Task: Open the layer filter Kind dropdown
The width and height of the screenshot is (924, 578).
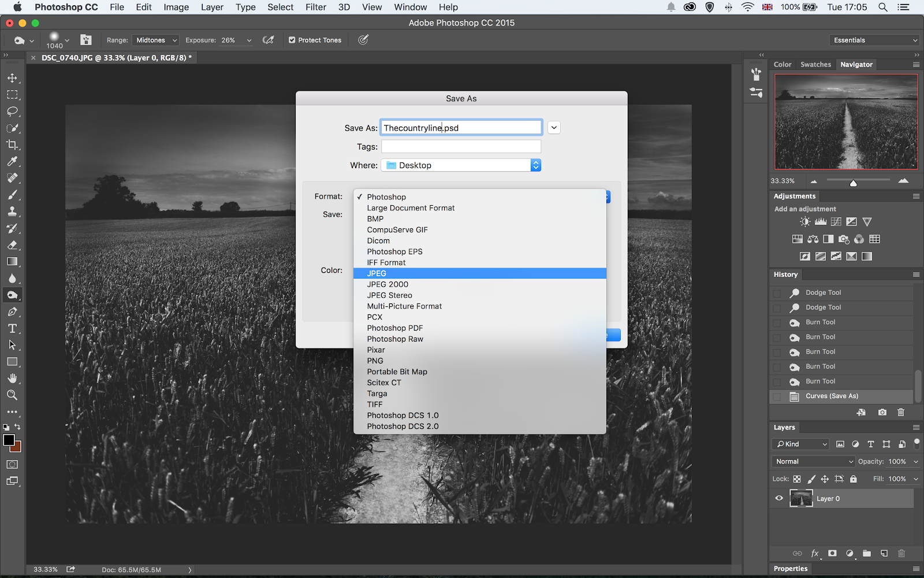Action: [800, 444]
